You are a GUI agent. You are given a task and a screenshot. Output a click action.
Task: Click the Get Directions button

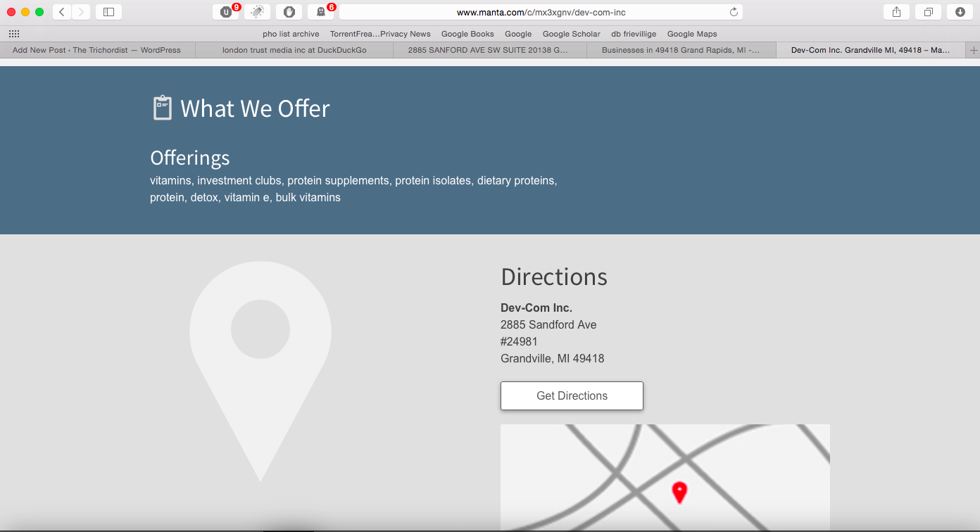click(572, 395)
